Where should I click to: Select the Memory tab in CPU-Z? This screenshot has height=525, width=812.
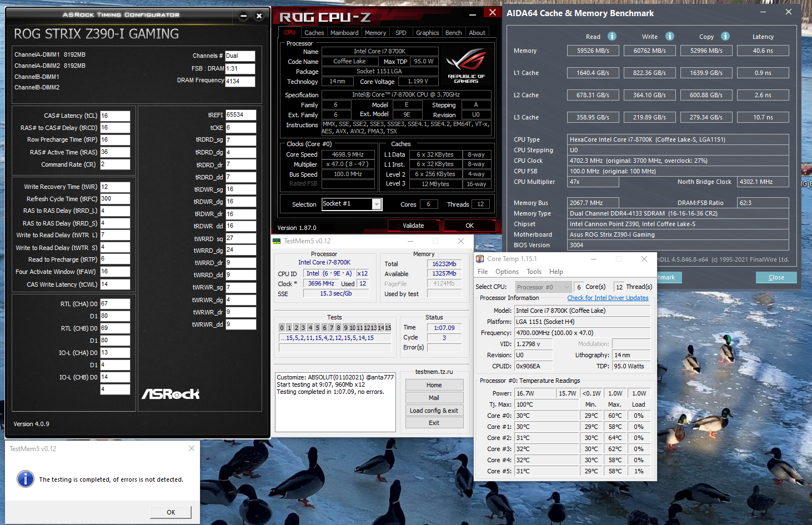pos(375,33)
